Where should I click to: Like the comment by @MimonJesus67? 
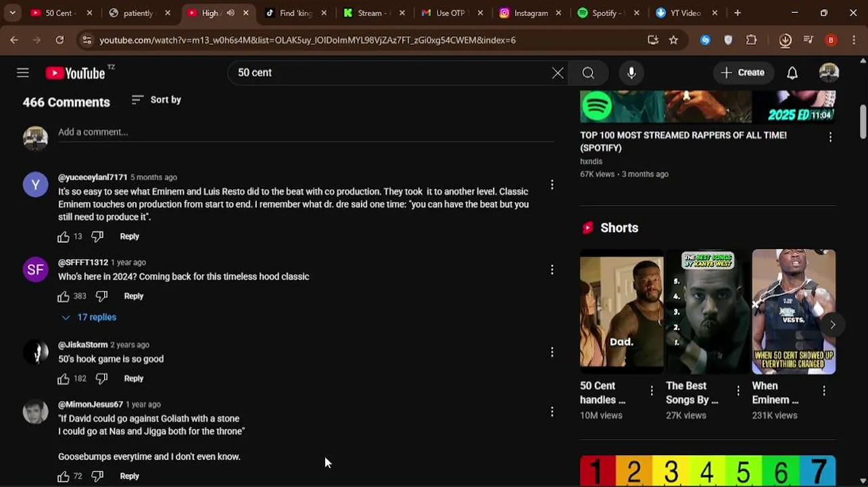click(64, 476)
